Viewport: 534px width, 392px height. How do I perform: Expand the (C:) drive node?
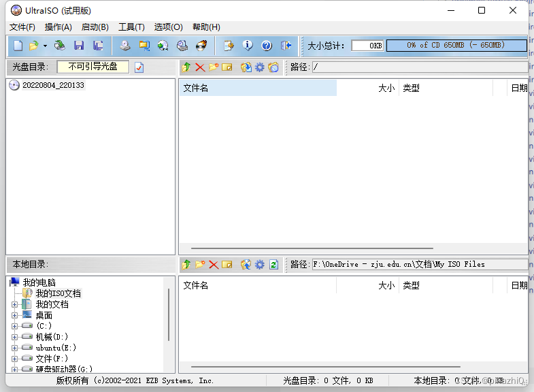coord(14,326)
